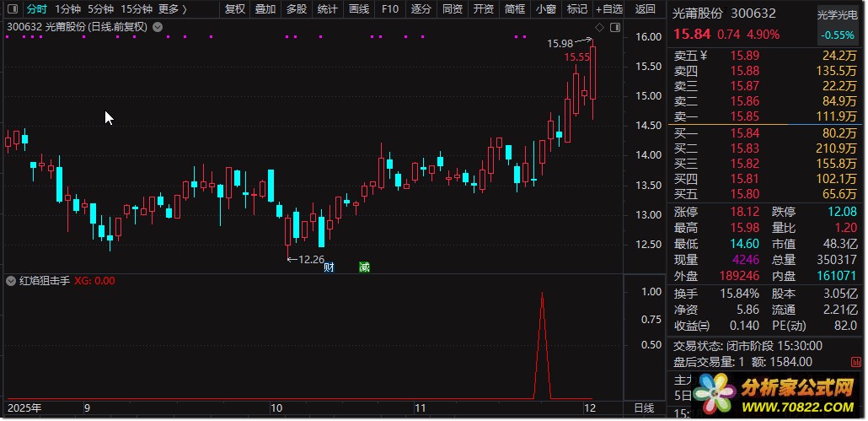This screenshot has width=868, height=421.
Task: Toggle the left sidebar panel icon
Action: 13,9
